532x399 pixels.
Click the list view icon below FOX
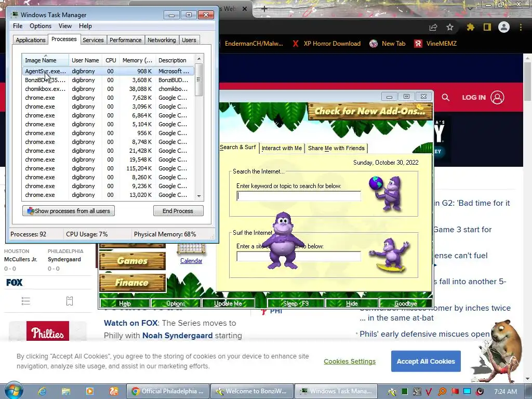point(26,301)
